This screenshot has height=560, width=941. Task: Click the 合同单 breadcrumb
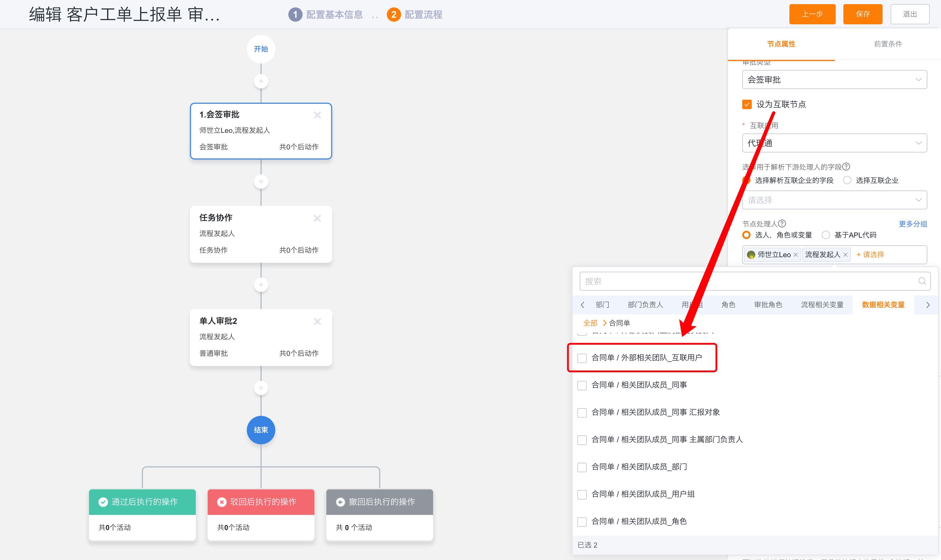[x=619, y=323]
